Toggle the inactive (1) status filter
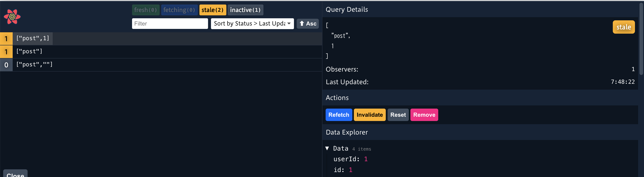This screenshot has width=644, height=177. point(245,10)
